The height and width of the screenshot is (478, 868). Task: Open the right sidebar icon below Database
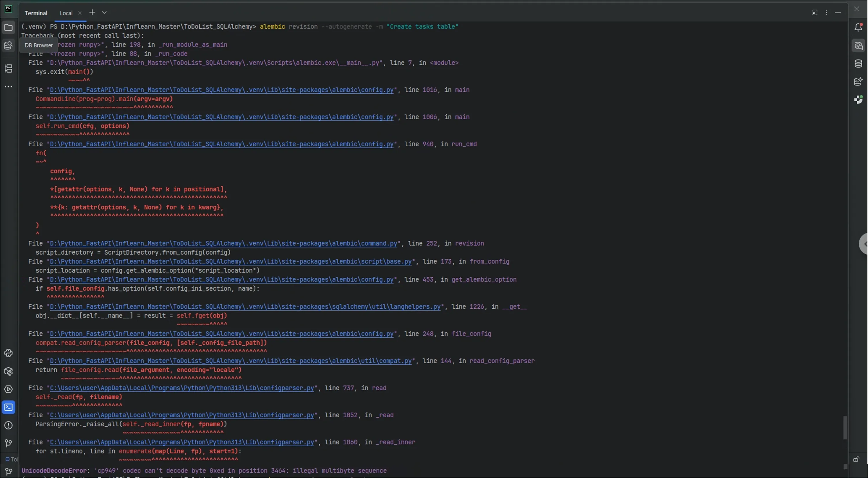(x=858, y=81)
